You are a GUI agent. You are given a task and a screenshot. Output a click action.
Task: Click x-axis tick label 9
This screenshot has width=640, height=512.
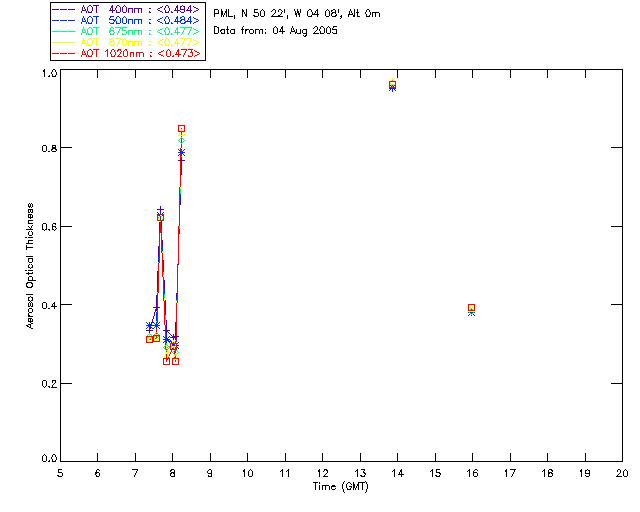pyautogui.click(x=210, y=474)
